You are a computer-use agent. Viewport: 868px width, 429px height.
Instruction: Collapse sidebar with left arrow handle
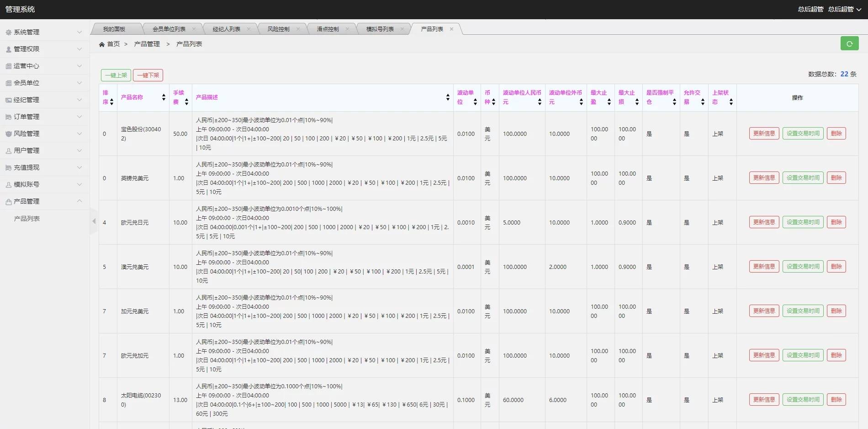94,221
